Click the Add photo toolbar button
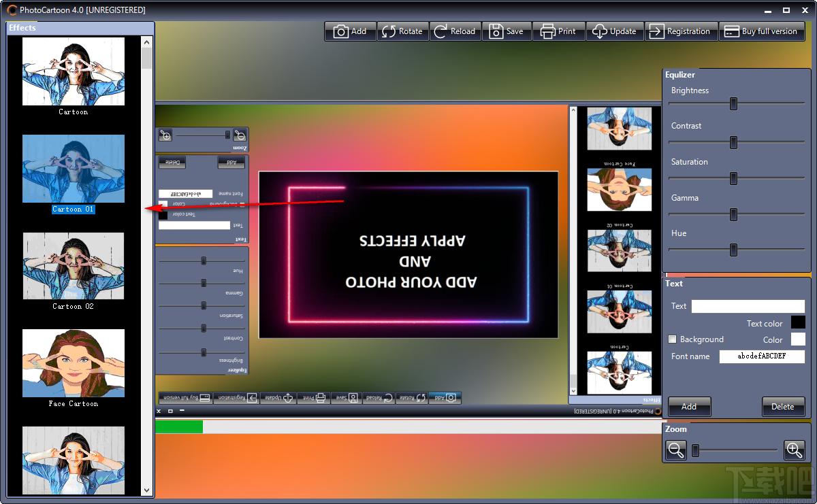817x504 pixels. [x=350, y=31]
